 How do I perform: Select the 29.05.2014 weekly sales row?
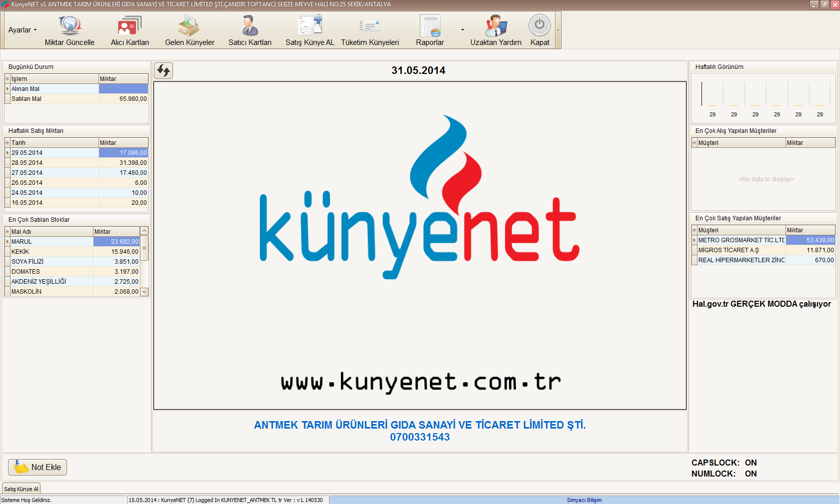[76, 153]
